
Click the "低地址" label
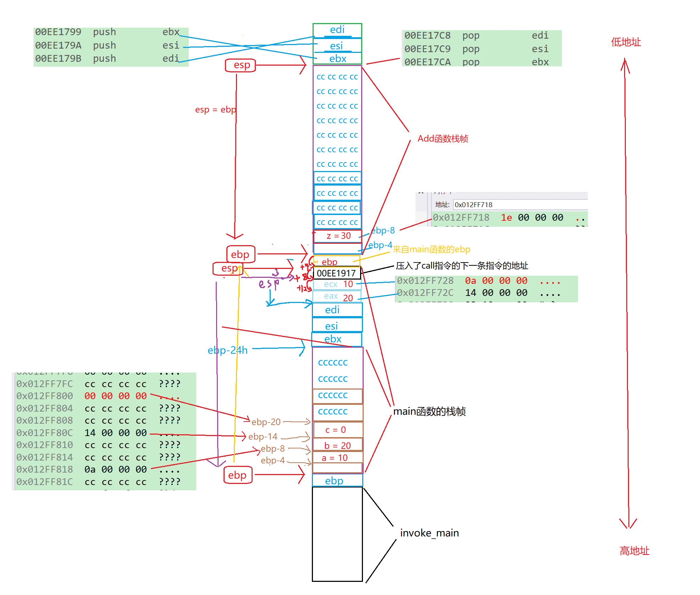626,42
